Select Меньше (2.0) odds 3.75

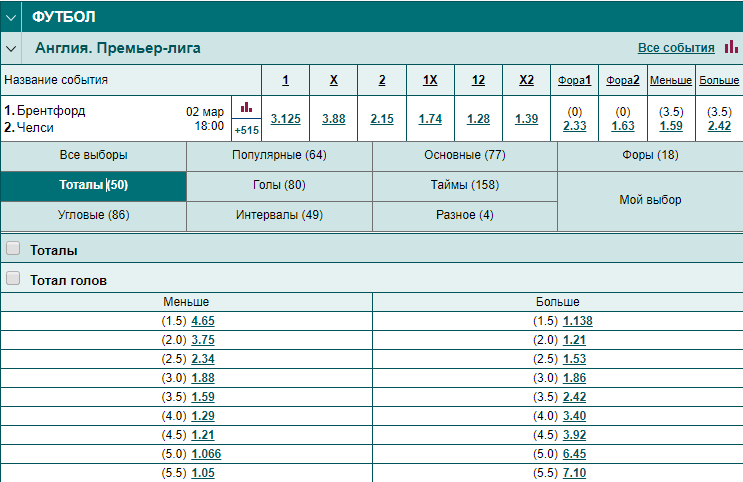(x=203, y=340)
